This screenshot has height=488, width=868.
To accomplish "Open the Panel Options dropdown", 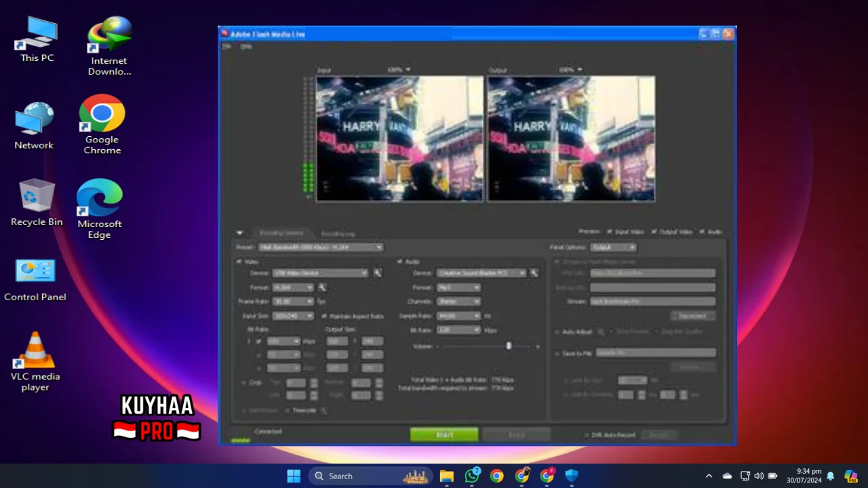I will coord(613,247).
